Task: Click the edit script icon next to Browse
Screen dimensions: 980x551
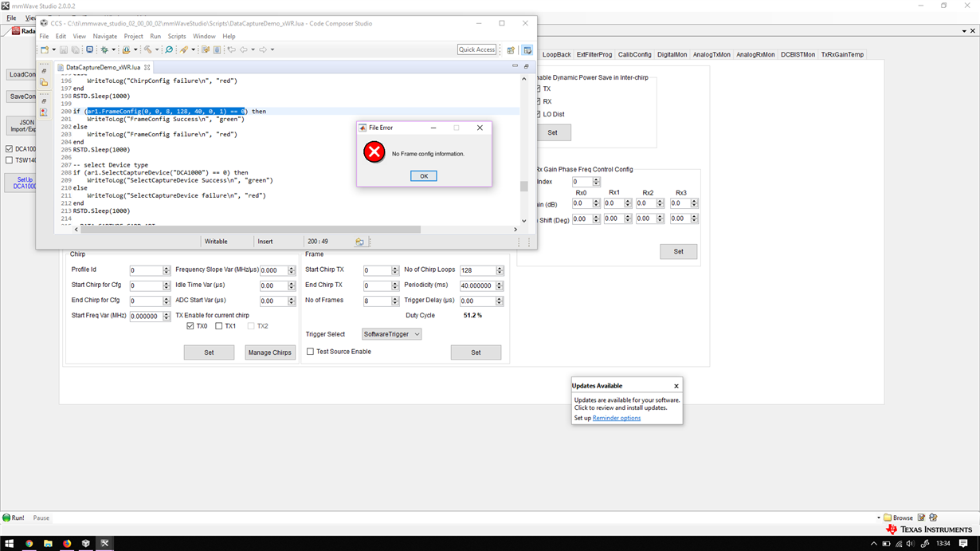Action: (x=921, y=518)
